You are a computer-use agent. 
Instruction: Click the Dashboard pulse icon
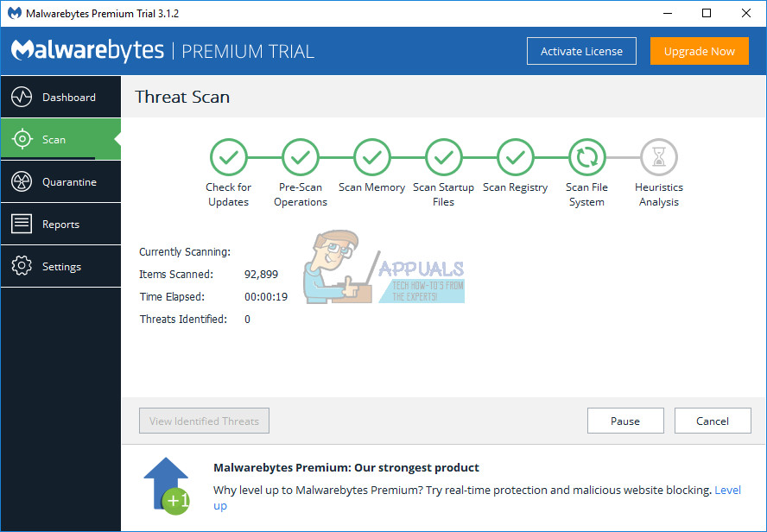(x=22, y=97)
